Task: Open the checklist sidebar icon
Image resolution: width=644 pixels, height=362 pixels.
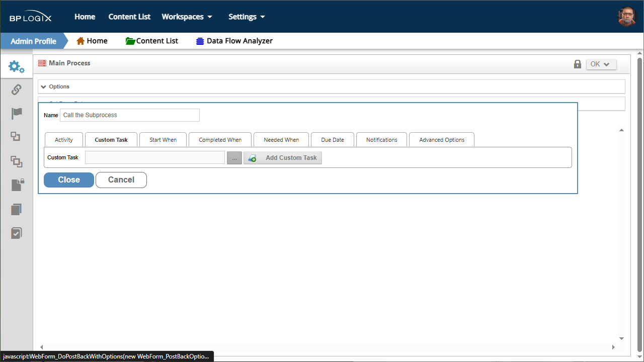Action: tap(17, 233)
